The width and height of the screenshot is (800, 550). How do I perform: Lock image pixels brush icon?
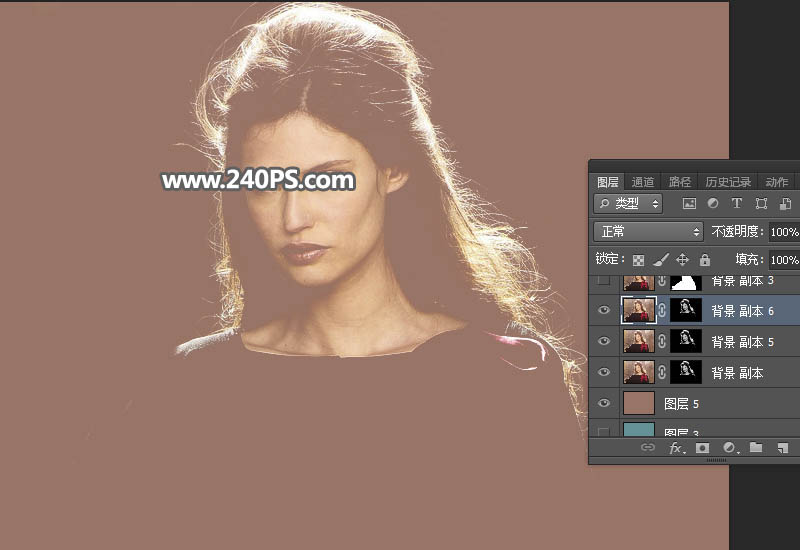[661, 260]
